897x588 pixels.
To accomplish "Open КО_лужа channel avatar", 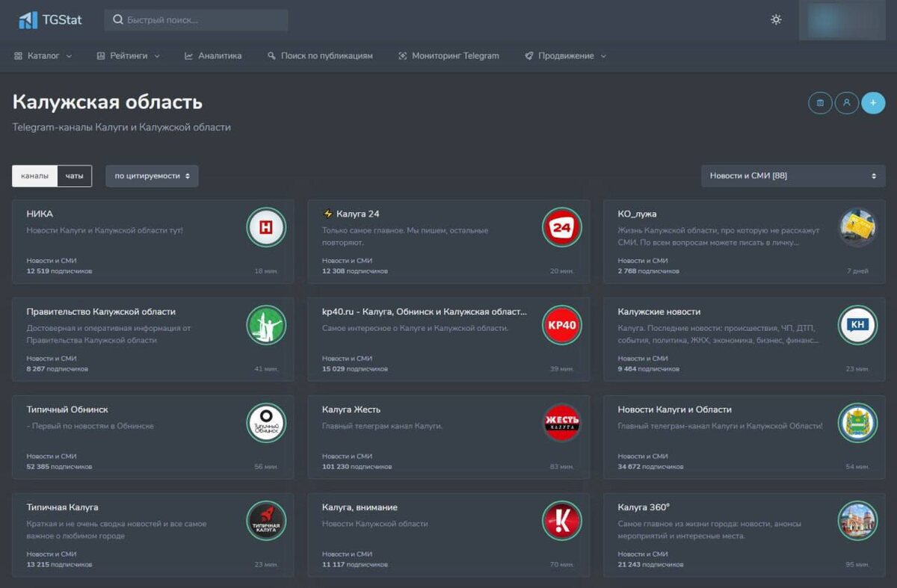I will 857,227.
